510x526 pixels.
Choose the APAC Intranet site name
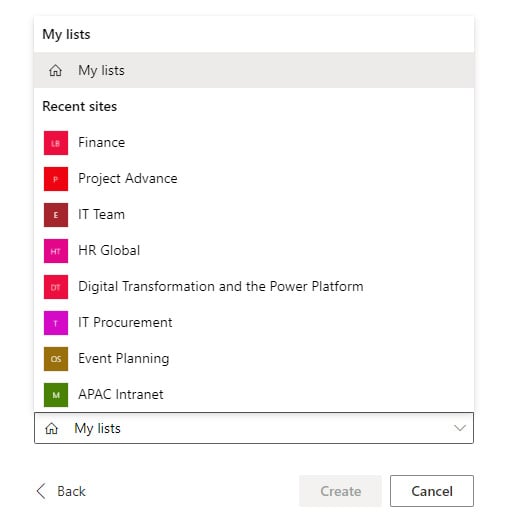point(121,394)
